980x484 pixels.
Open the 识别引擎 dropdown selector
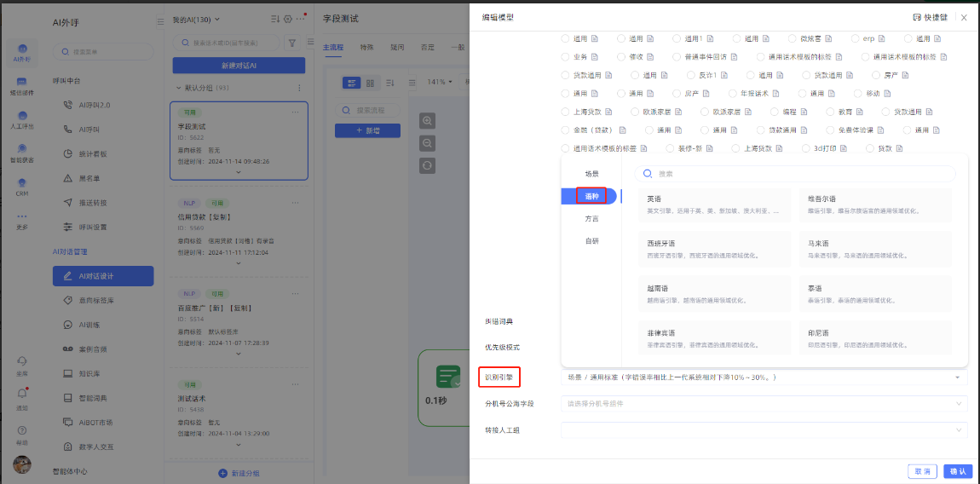point(764,377)
